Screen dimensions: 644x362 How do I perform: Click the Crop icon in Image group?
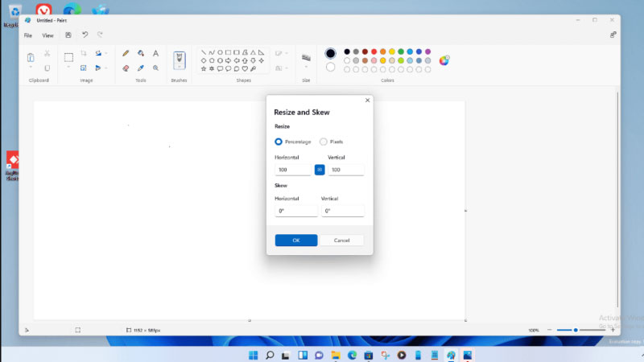pyautogui.click(x=84, y=53)
